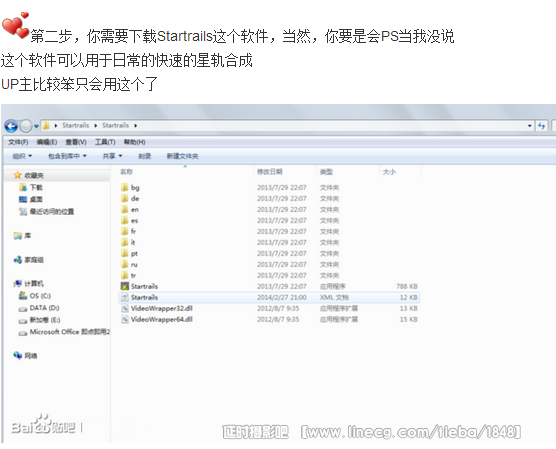Select 库 in the navigation pane
The width and height of the screenshot is (556, 449).
[x=28, y=236]
